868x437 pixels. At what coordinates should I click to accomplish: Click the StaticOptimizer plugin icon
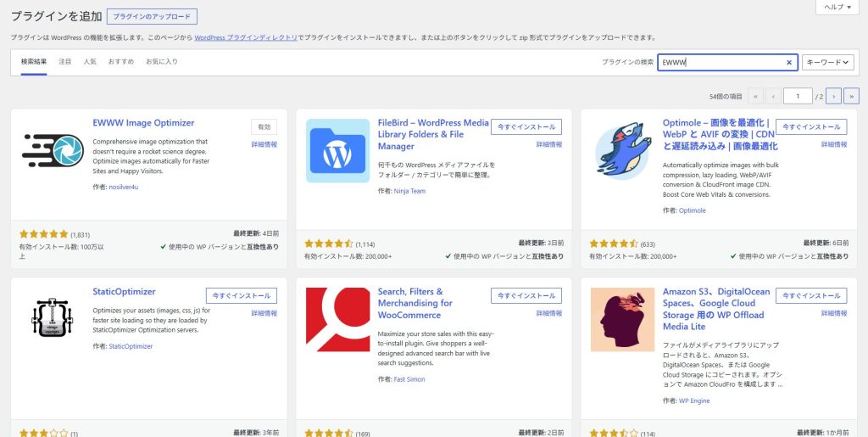[53, 319]
